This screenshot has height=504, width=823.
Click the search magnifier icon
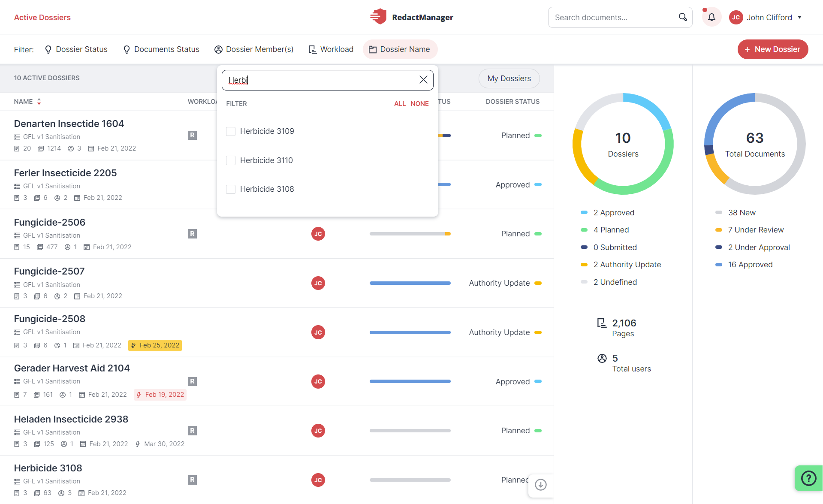(x=683, y=17)
